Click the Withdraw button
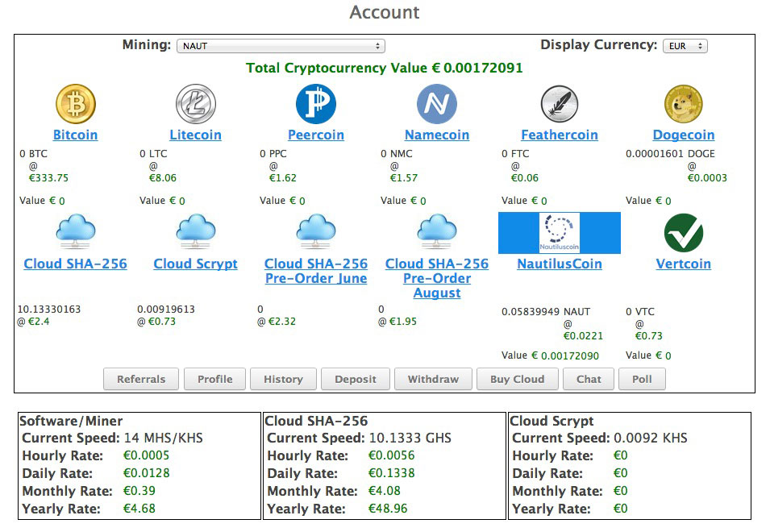This screenshot has height=532, width=770. (433, 380)
